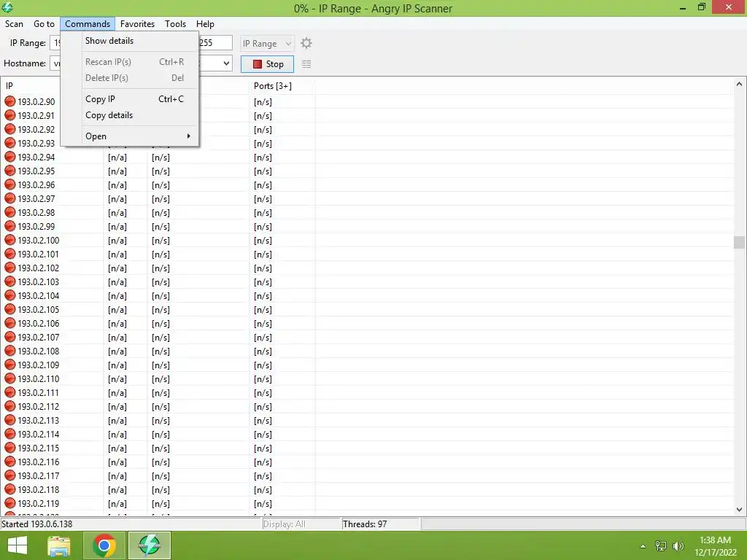The width and height of the screenshot is (747, 560).
Task: Click the scrollbar up arrow
Action: tap(739, 85)
